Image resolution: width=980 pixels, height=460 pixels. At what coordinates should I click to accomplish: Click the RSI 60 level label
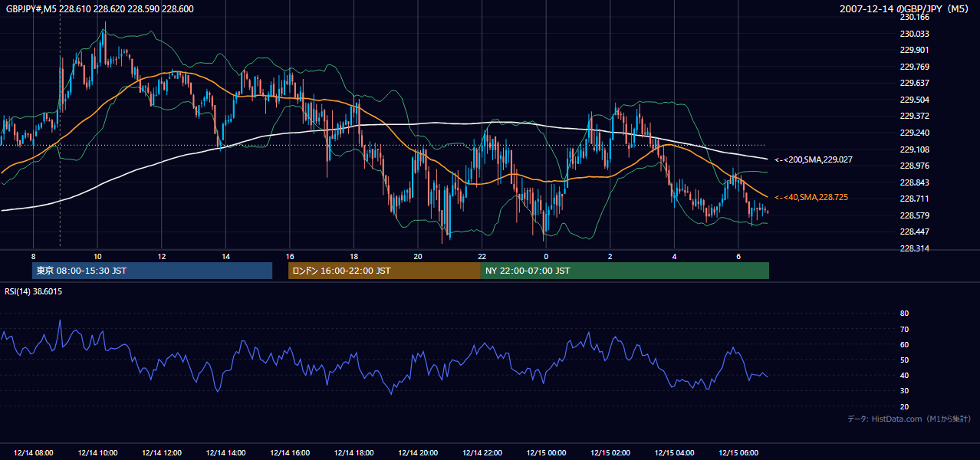point(904,344)
